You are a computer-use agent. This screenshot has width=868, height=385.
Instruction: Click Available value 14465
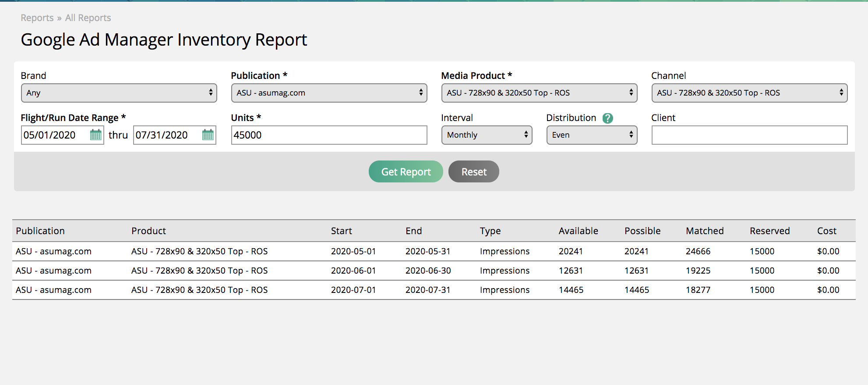571,290
